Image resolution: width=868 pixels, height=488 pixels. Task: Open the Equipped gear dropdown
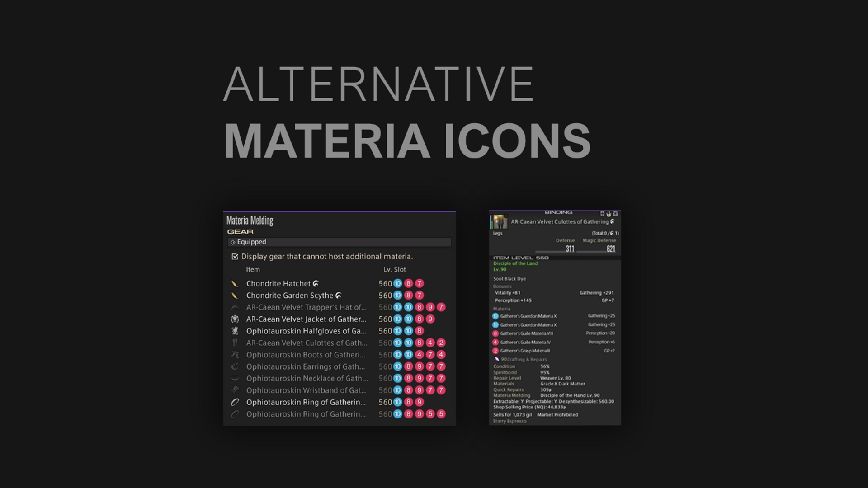pos(339,242)
